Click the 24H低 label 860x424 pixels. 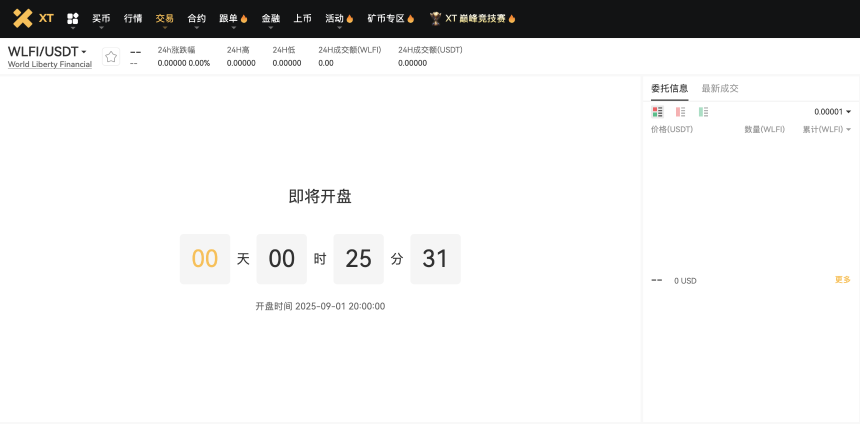pyautogui.click(x=284, y=50)
